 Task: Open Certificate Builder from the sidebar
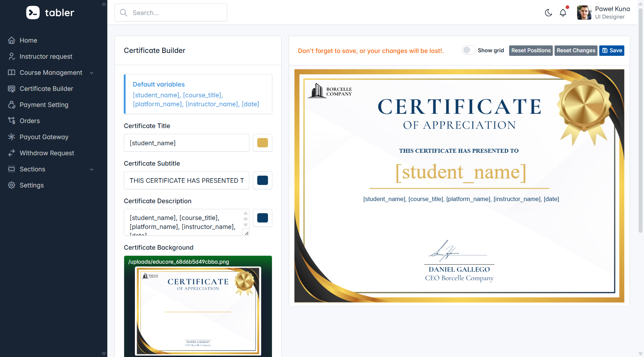tap(46, 89)
